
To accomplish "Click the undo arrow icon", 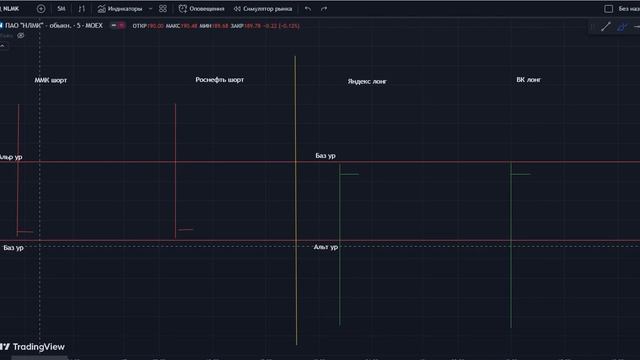I will (x=308, y=9).
